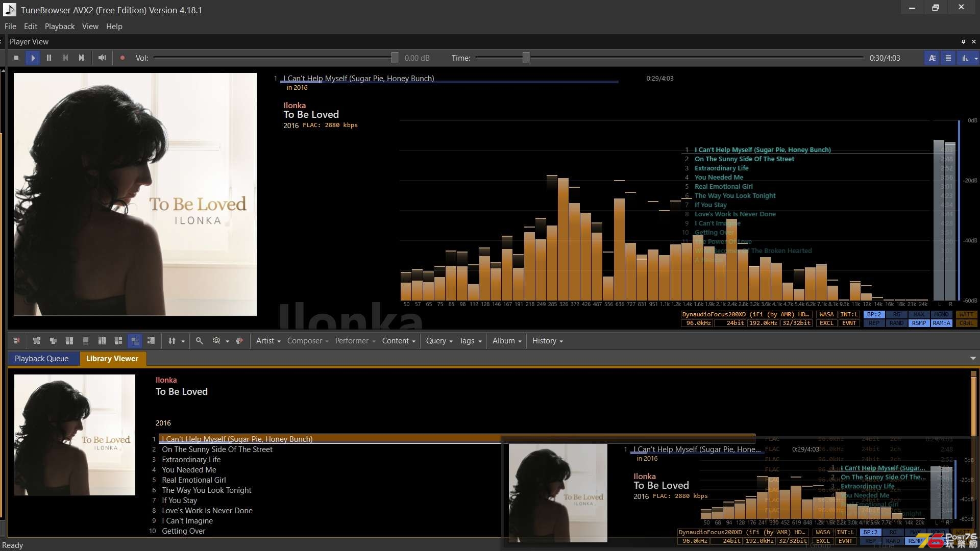Open the sort order dropdown arrow
Viewport: 980px width, 551px height.
[183, 341]
